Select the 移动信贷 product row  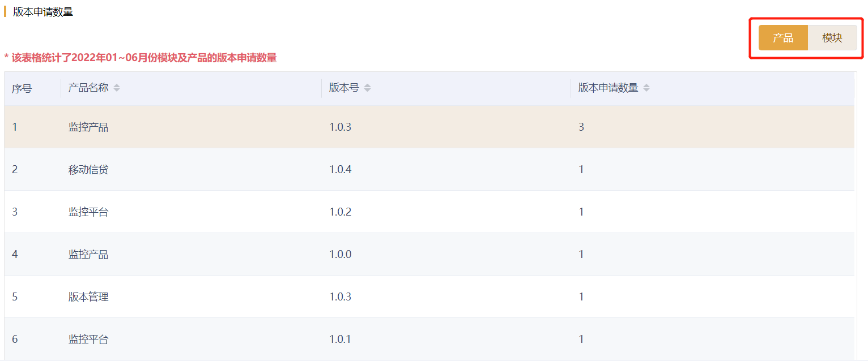(x=88, y=170)
